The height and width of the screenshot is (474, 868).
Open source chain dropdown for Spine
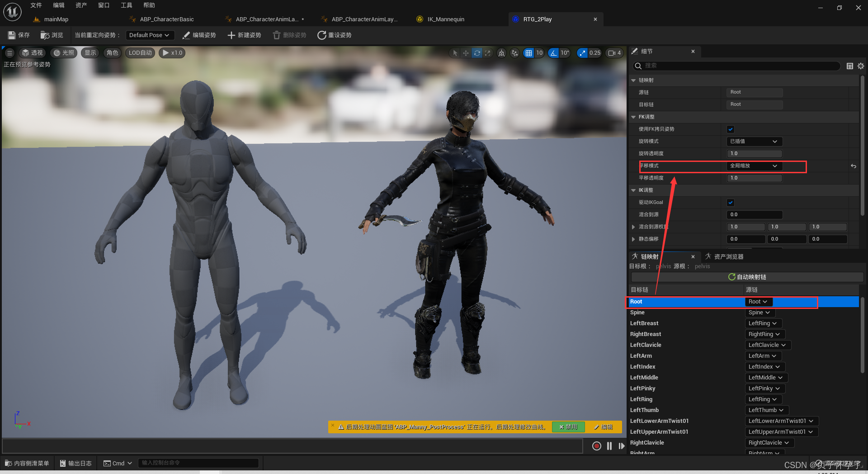pyautogui.click(x=759, y=313)
